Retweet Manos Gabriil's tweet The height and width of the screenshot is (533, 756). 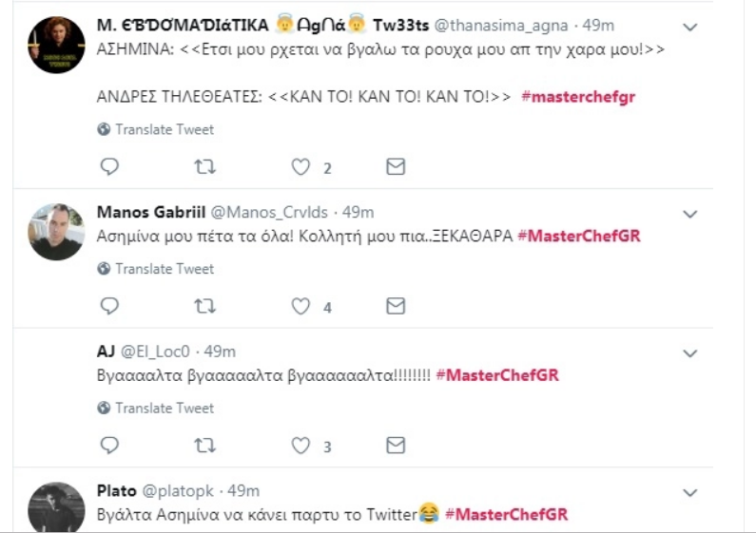click(204, 306)
